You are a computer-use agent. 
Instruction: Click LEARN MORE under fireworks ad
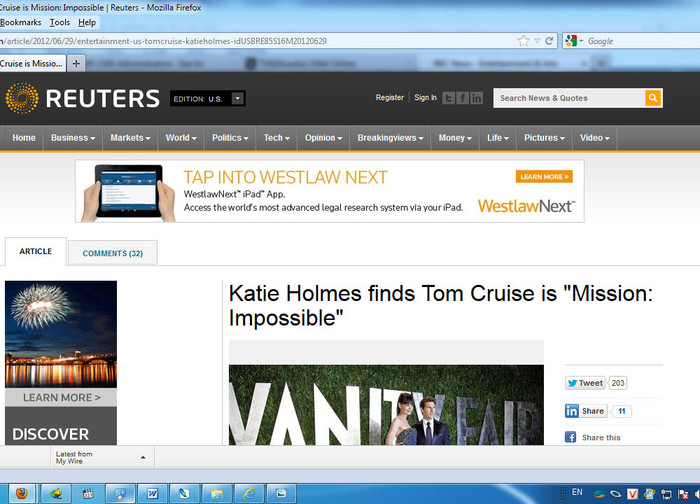pos(61,397)
